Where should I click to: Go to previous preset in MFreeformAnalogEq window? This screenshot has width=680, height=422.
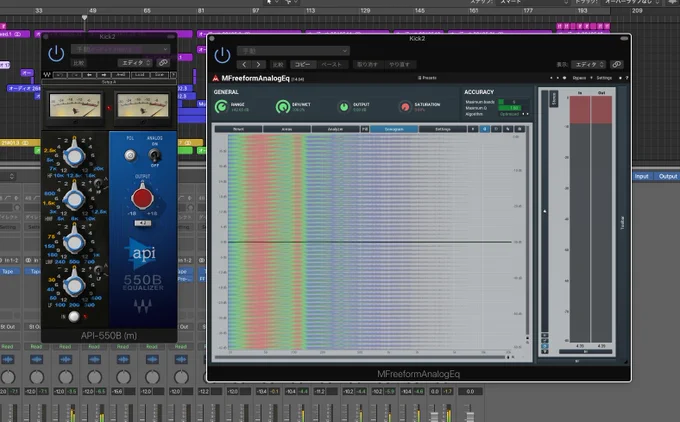point(244,65)
